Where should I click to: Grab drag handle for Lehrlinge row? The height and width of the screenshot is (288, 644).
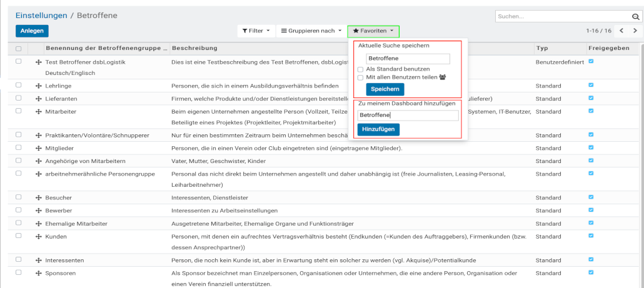click(x=39, y=85)
